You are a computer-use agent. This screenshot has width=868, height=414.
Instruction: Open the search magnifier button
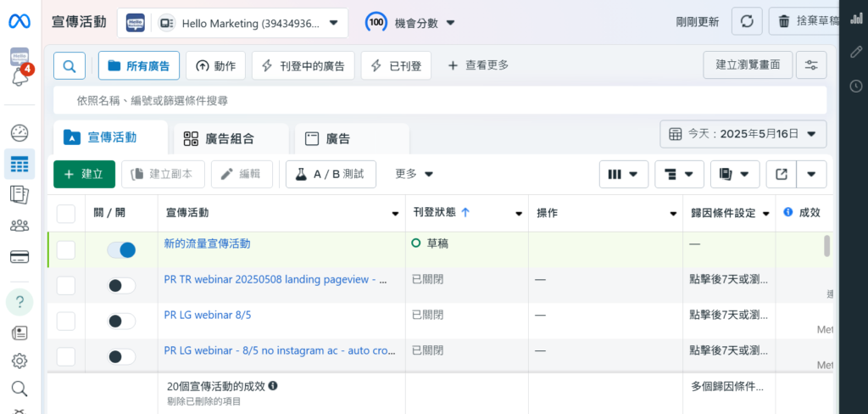[70, 65]
